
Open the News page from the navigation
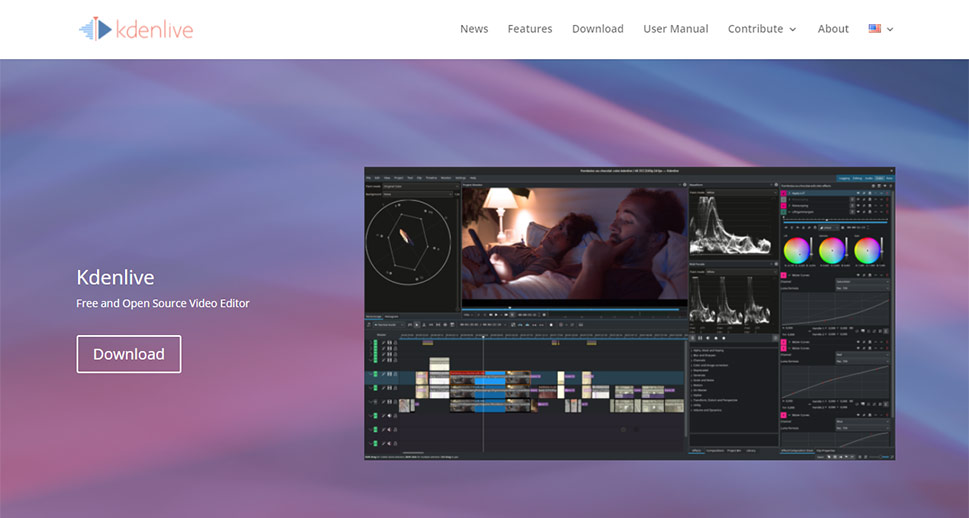coord(474,29)
